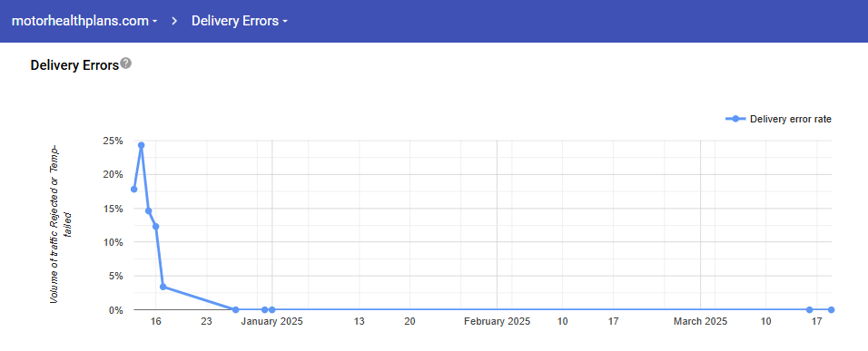
Task: Click the February 2025 axis label
Action: [498, 322]
